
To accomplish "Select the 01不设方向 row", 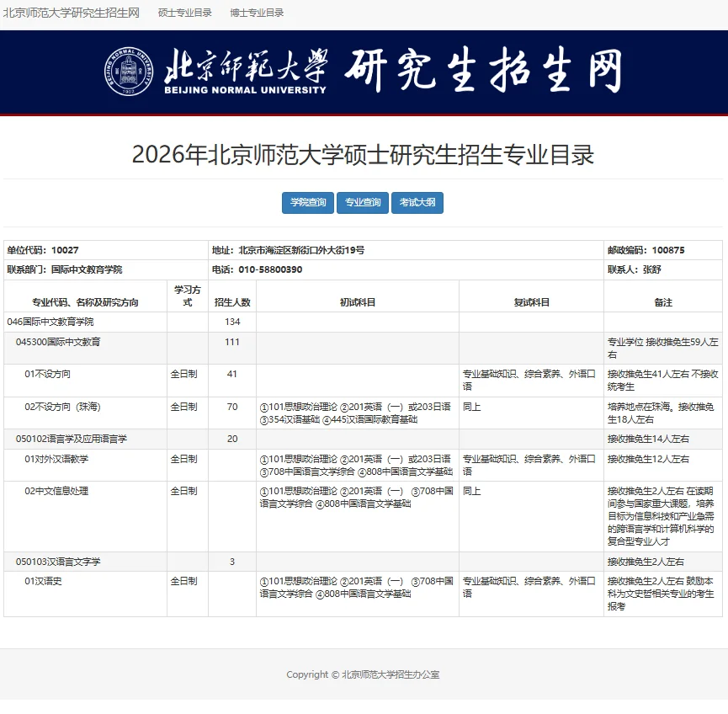I will click(x=363, y=381).
